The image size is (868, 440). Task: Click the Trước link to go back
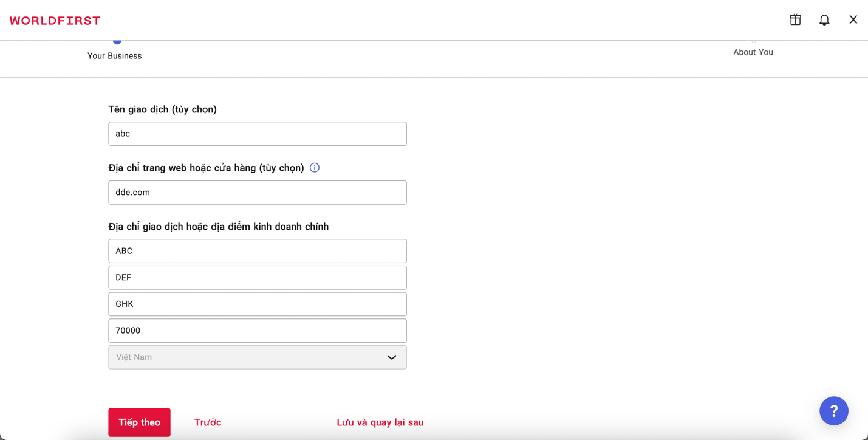(208, 422)
